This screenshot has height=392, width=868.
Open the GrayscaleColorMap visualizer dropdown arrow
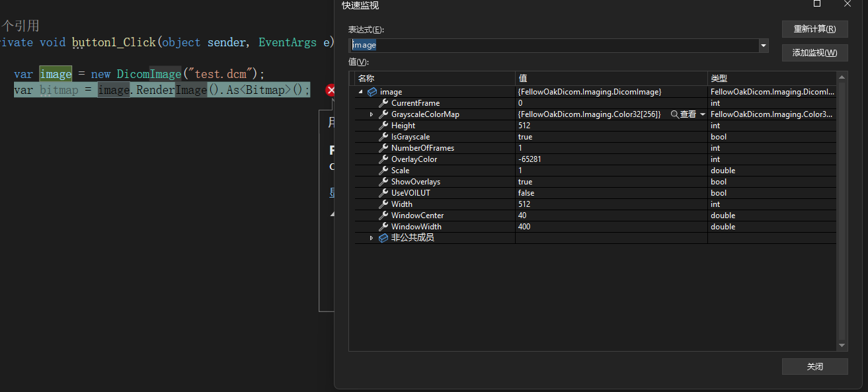point(703,114)
